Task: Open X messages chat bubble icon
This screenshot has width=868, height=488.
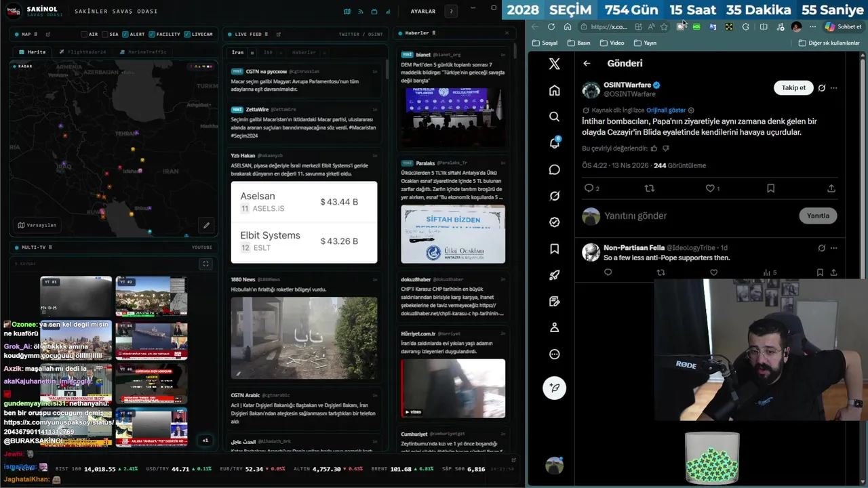Action: [554, 169]
